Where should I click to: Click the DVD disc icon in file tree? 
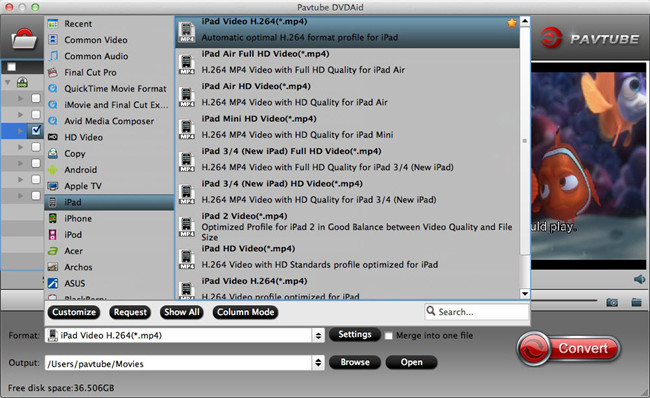22,83
